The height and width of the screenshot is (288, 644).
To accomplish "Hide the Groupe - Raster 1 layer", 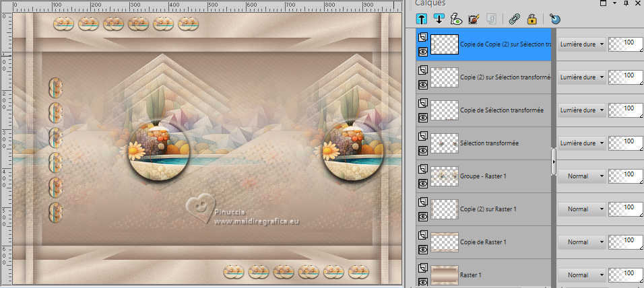I will 423,183.
